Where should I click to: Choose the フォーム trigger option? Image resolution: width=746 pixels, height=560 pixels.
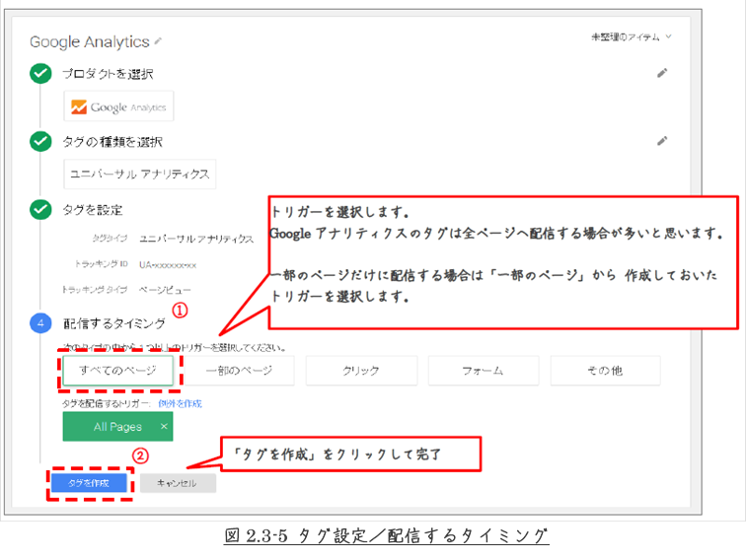click(484, 371)
